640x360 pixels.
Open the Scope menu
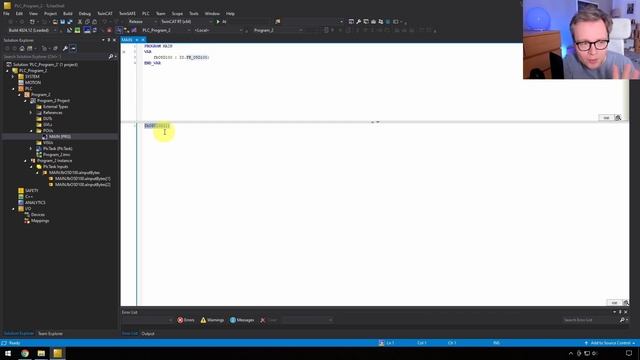(x=177, y=13)
